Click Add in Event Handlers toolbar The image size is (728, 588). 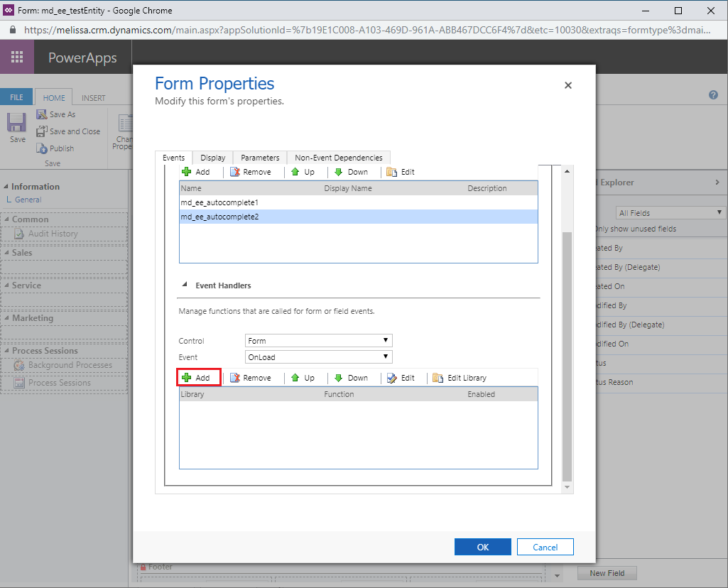(x=197, y=378)
